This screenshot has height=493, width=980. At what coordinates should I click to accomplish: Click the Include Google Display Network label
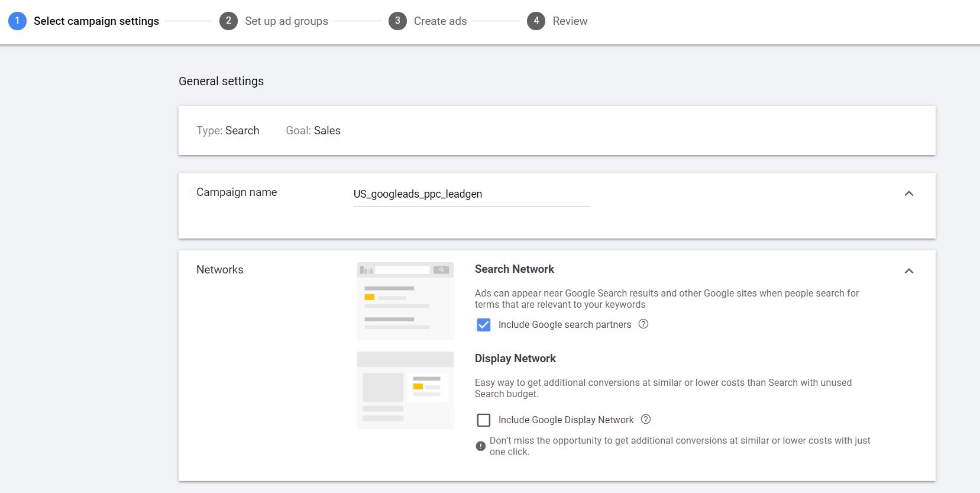[x=565, y=420]
